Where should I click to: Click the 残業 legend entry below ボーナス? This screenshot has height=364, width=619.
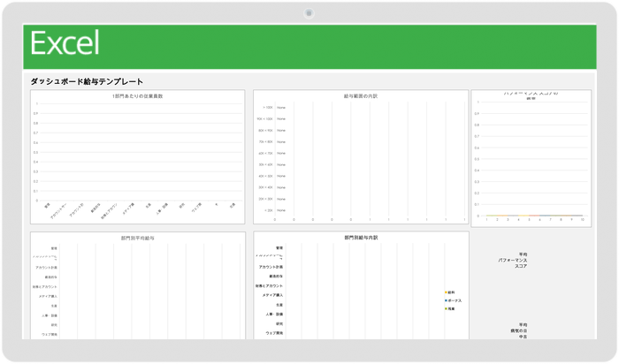449,309
